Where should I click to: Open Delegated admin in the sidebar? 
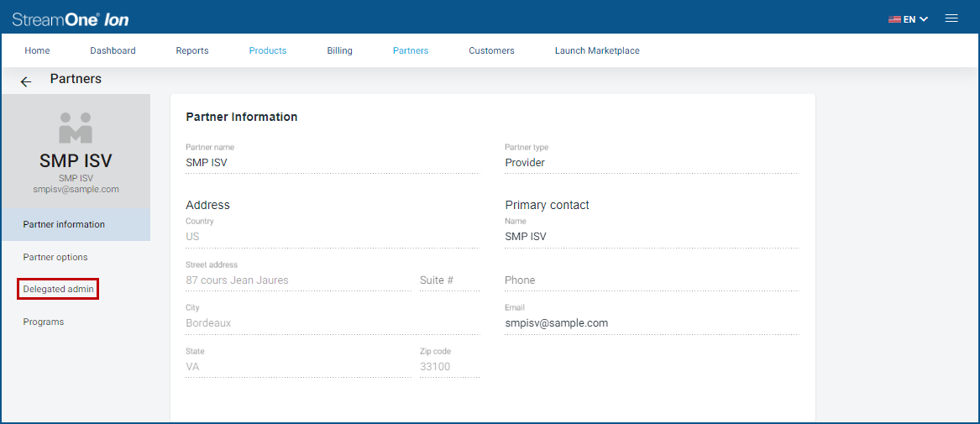58,289
